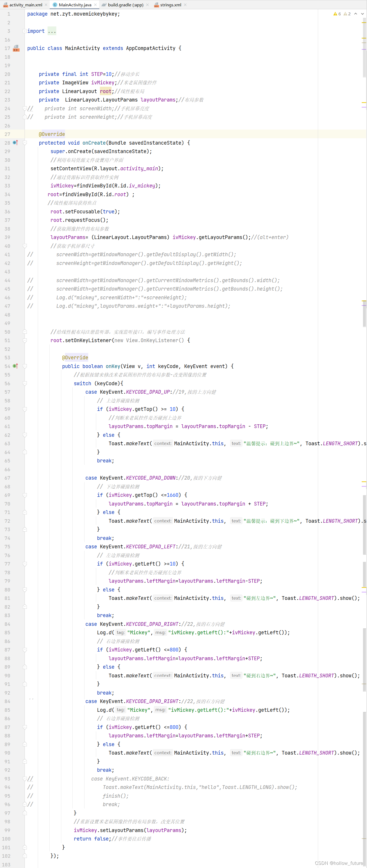Image resolution: width=367 pixels, height=868 pixels.
Task: Click '@Override' annotation on line 27
Action: click(x=52, y=134)
